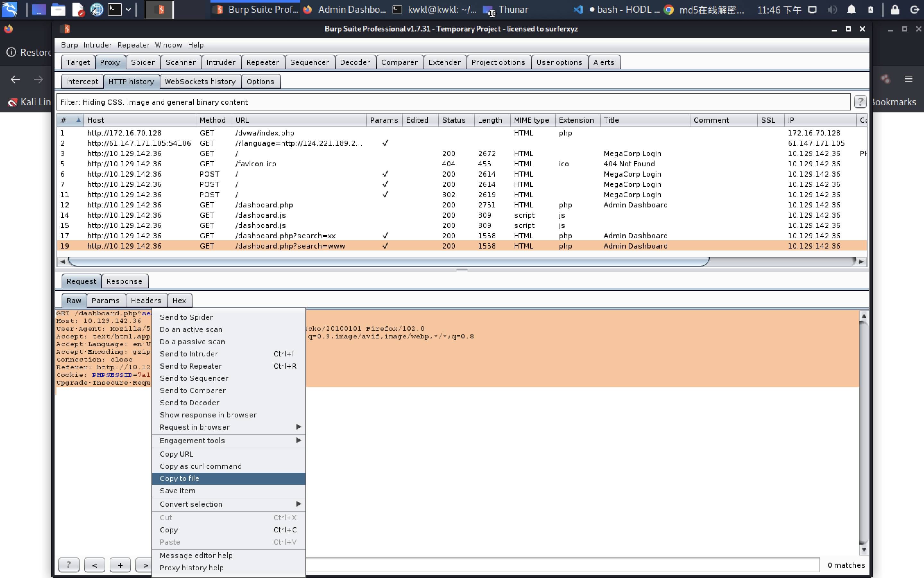Show the desktop with the blue panel icon
The image size is (924, 578).
coord(38,10)
